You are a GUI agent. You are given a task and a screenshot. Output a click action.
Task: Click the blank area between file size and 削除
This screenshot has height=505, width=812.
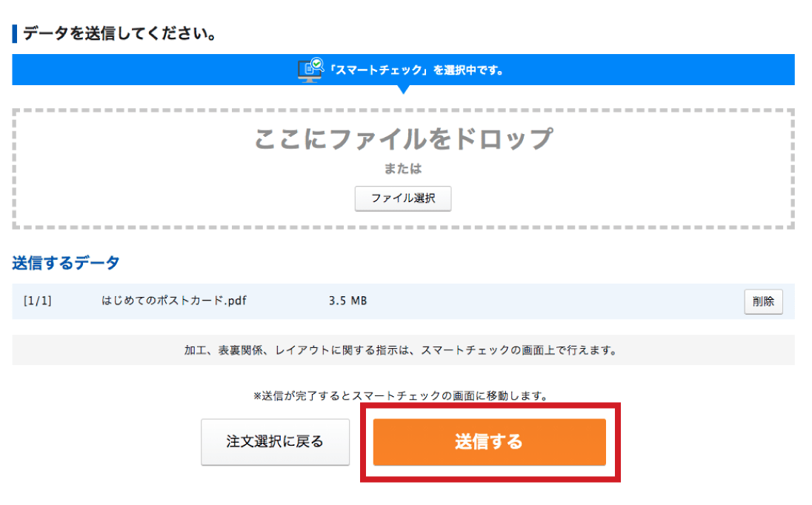(556, 301)
